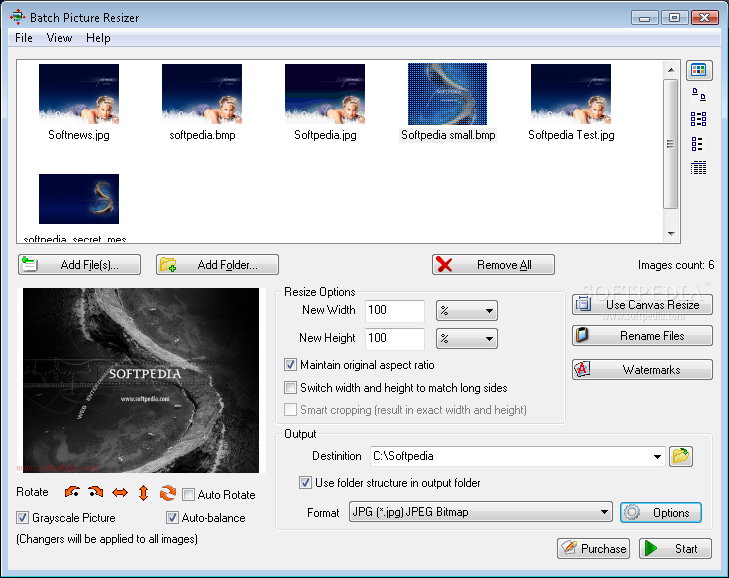The width and height of the screenshot is (729, 578).
Task: Click Add File(s)... button
Action: pos(80,265)
